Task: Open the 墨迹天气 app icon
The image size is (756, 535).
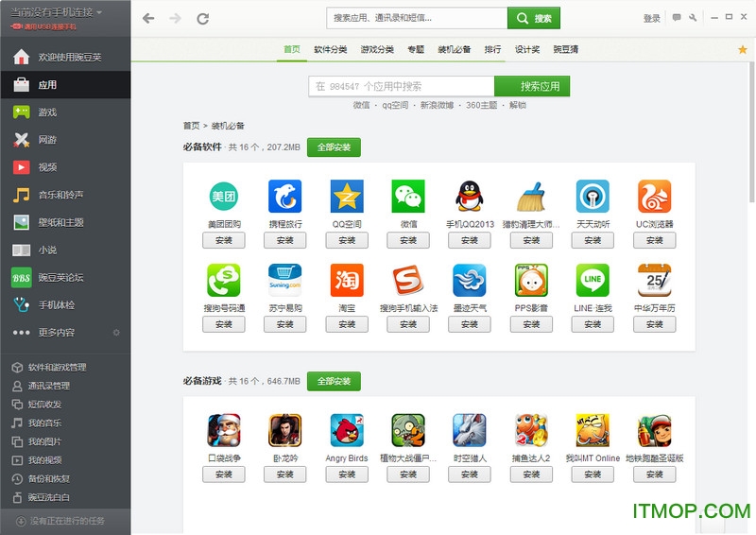Action: 469,280
